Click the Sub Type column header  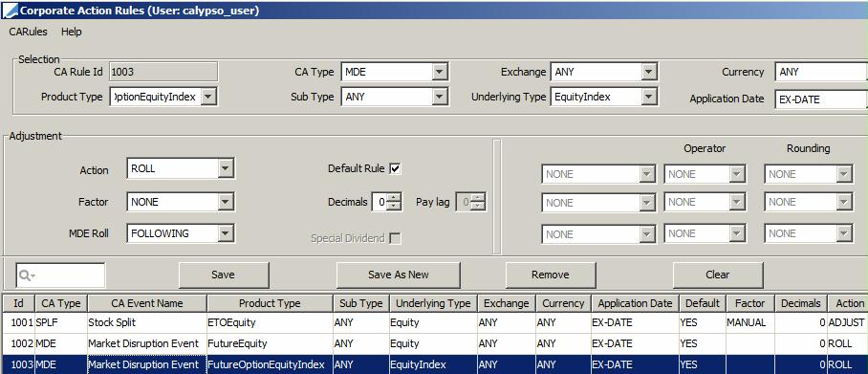click(x=361, y=303)
